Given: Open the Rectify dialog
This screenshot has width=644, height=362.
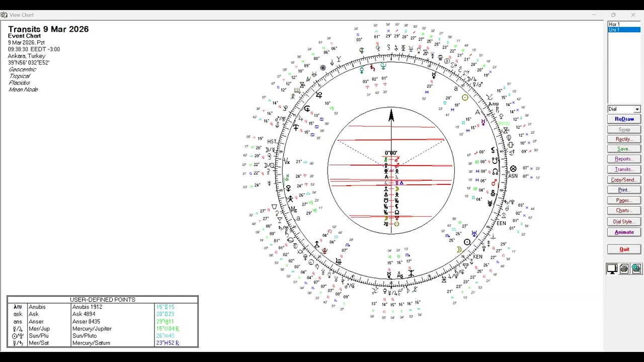Looking at the screenshot, I should (x=624, y=139).
